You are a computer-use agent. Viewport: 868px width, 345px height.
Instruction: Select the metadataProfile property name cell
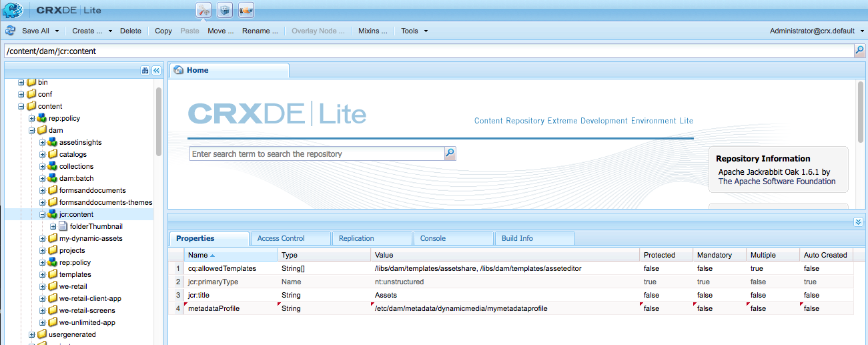coord(230,308)
